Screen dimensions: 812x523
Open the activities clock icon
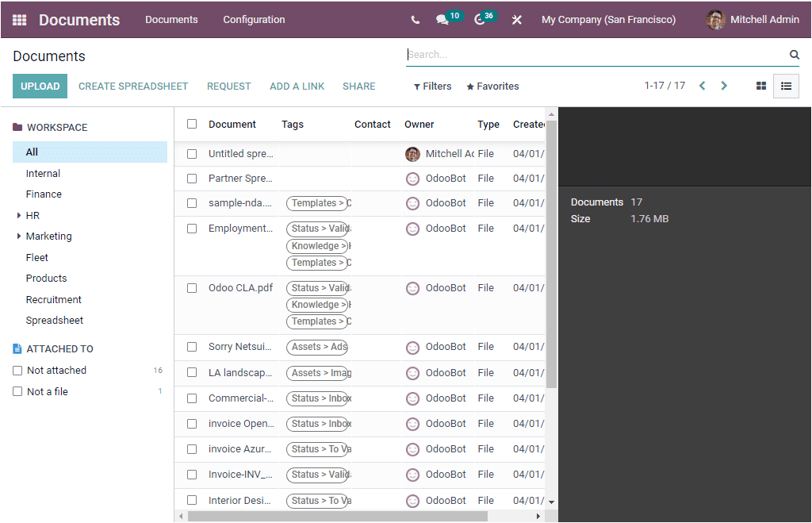(480, 20)
